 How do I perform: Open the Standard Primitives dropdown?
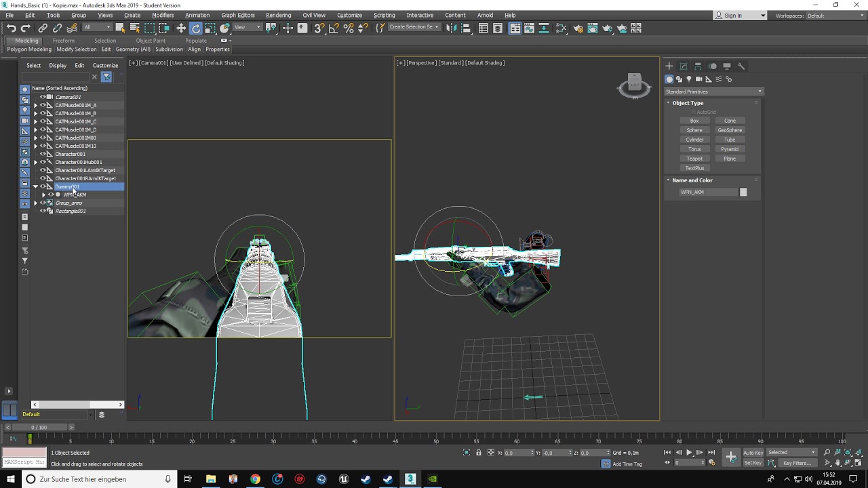pyautogui.click(x=713, y=91)
